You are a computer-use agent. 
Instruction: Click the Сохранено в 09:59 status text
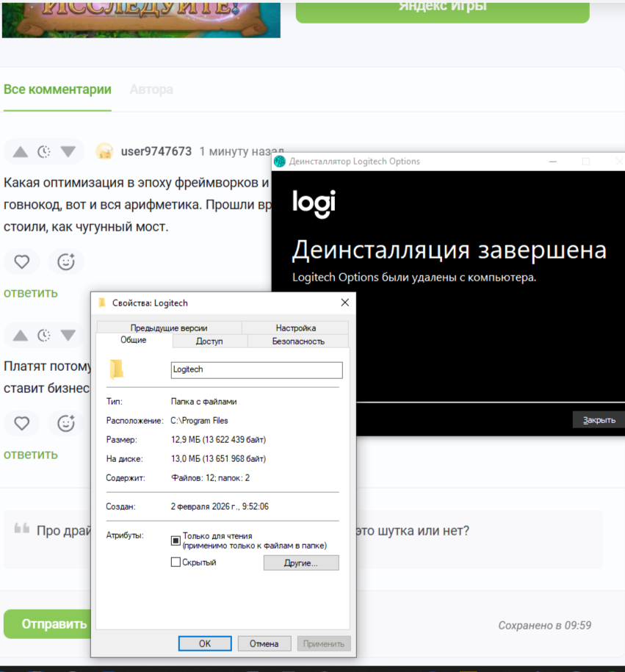click(x=545, y=625)
